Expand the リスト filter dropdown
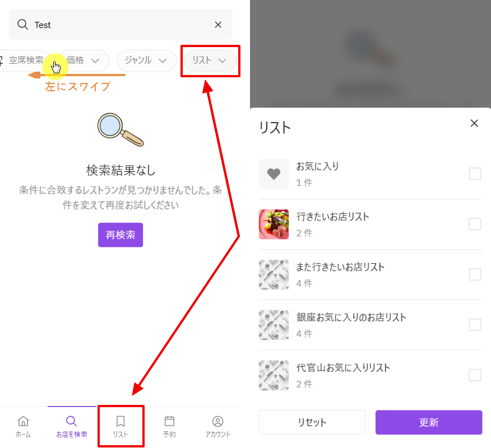The image size is (491, 448). coord(210,60)
